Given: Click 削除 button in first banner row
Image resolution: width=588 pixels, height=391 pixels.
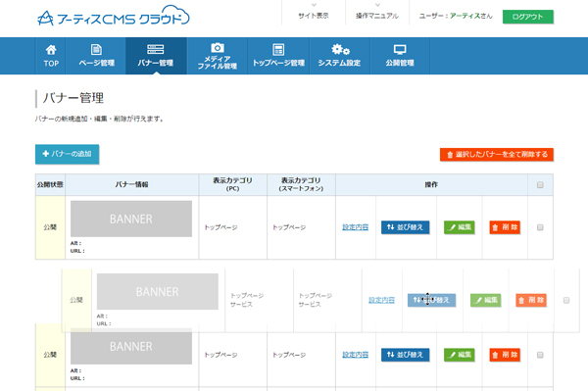Looking at the screenshot, I should 505,227.
